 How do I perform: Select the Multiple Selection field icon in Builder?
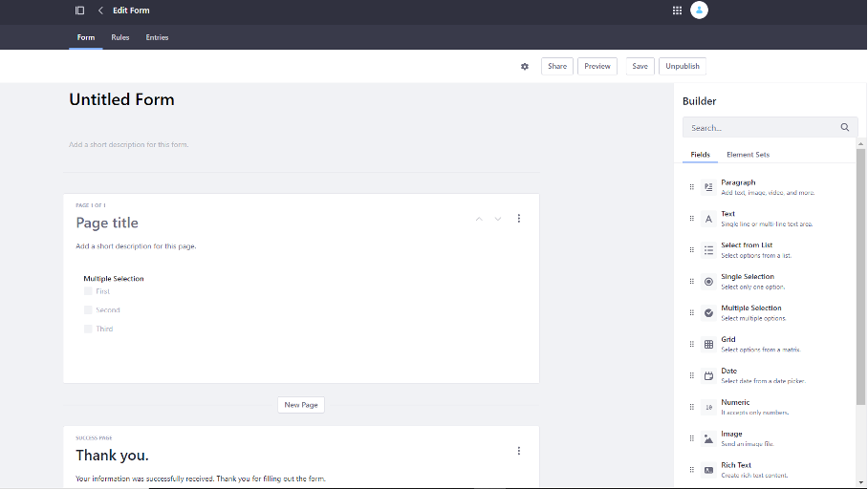pyautogui.click(x=708, y=313)
